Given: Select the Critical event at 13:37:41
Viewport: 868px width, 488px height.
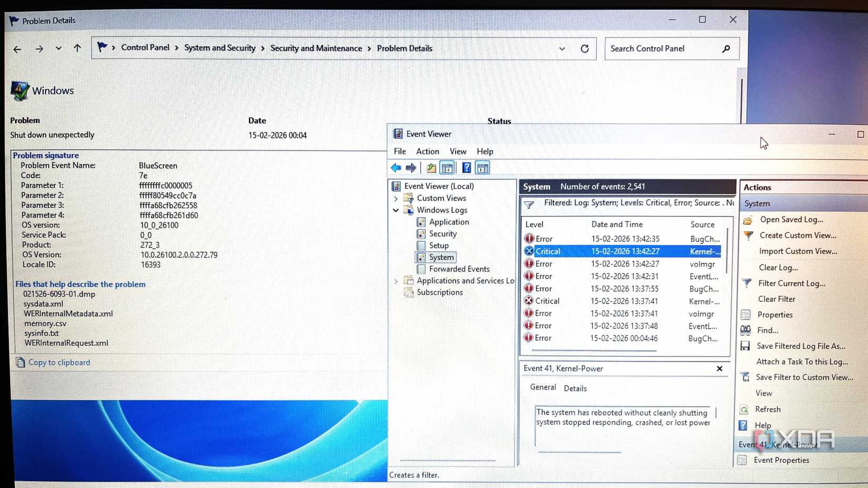Looking at the screenshot, I should (622, 301).
